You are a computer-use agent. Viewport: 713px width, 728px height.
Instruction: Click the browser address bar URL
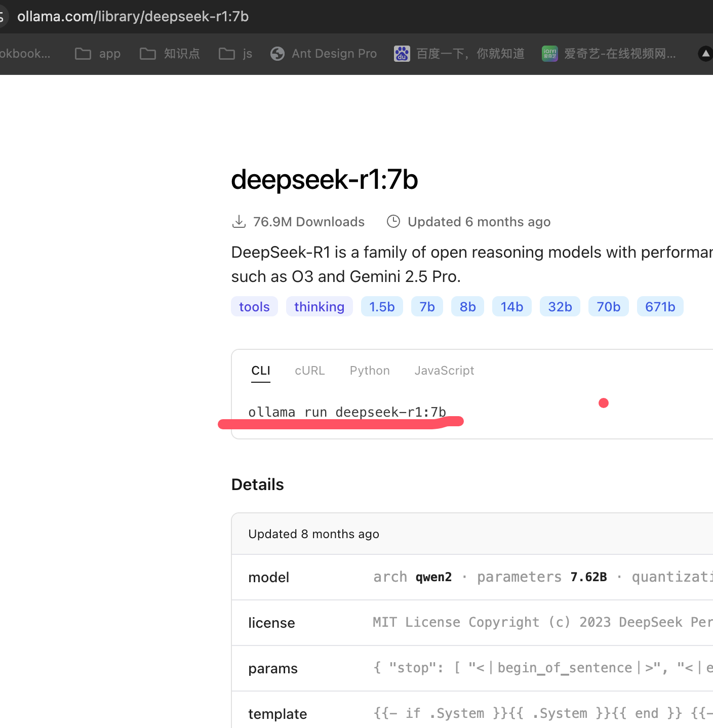(x=133, y=17)
